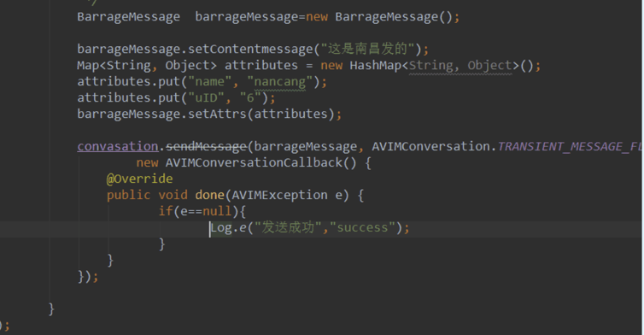The width and height of the screenshot is (644, 335).
Task: Click the TRANSIENT_MESSAGE_FLAG constant
Action: [x=569, y=146]
